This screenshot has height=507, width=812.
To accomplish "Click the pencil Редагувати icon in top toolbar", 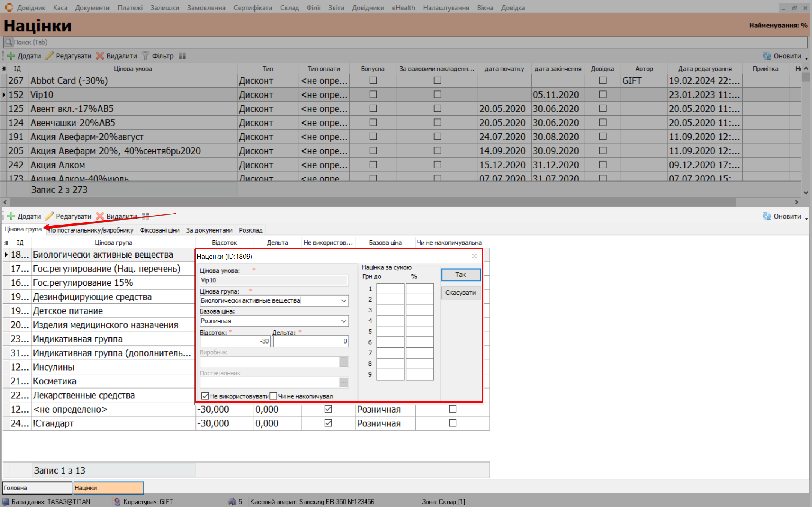I will pos(50,56).
